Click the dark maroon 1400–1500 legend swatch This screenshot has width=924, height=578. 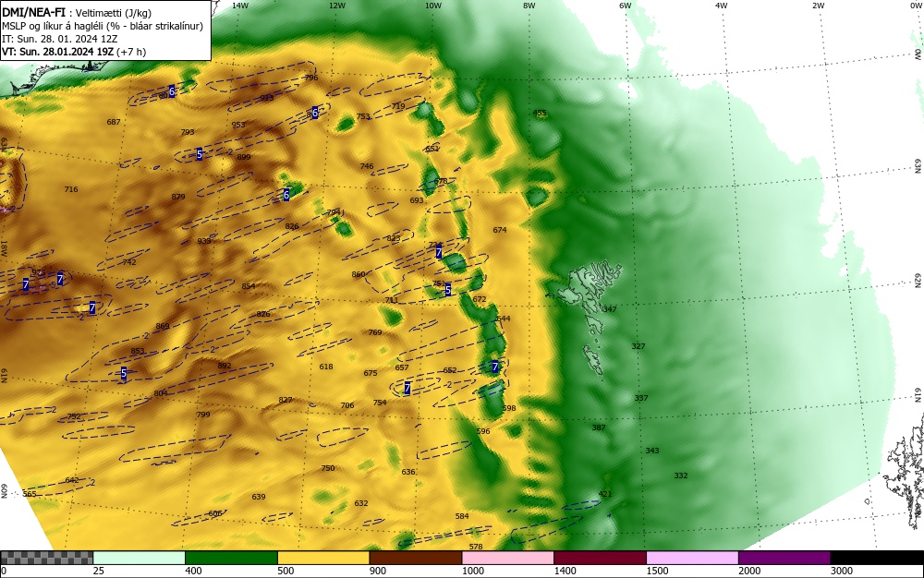click(x=600, y=558)
